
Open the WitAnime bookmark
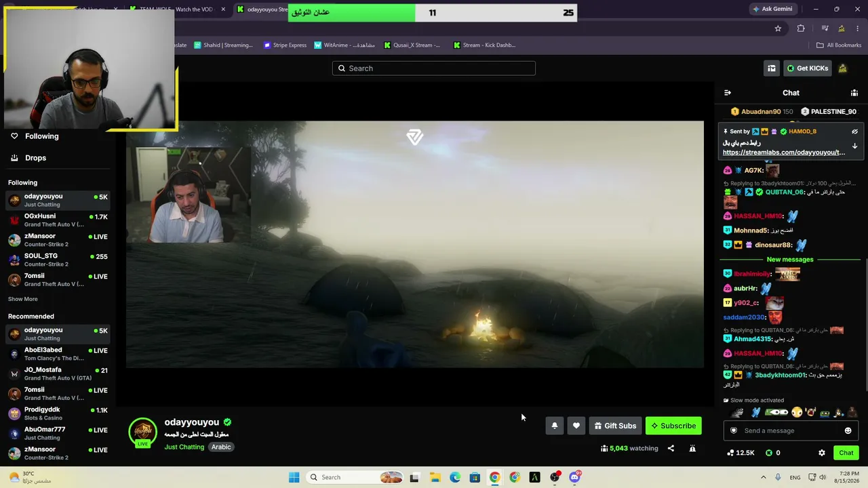click(344, 45)
